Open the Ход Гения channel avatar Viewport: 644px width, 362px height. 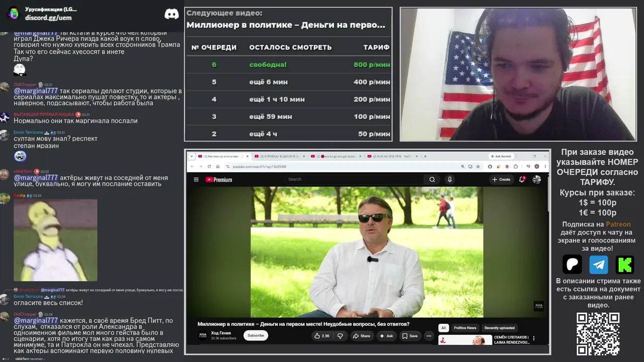click(x=203, y=335)
